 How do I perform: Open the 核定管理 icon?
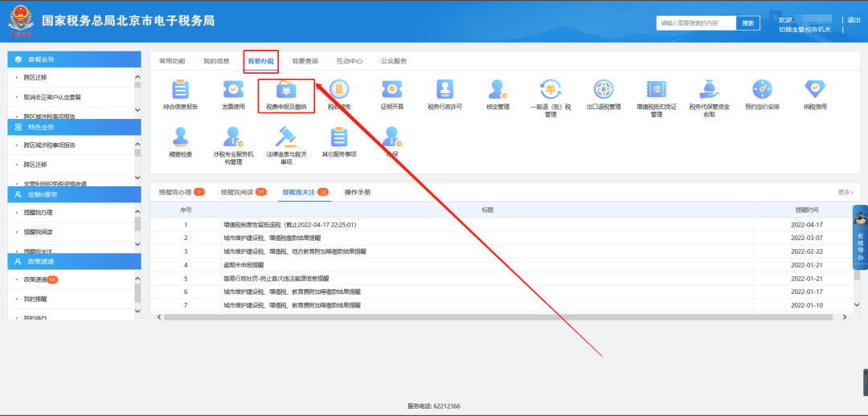pos(497,88)
